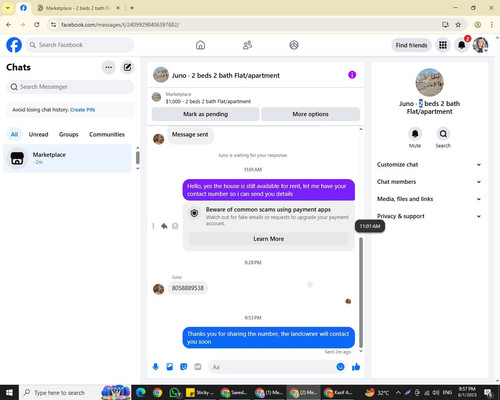The image size is (500, 400).
Task: Open Chrome three-dot menu
Action: (x=492, y=25)
